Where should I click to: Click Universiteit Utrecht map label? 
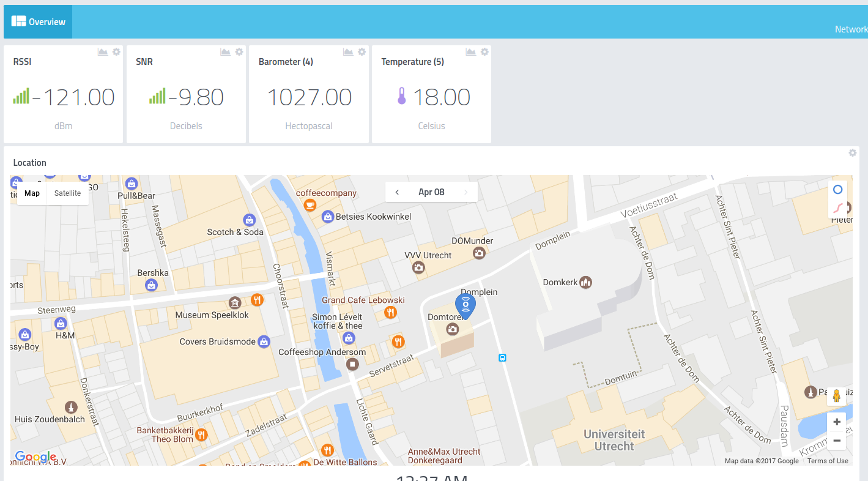coord(614,440)
